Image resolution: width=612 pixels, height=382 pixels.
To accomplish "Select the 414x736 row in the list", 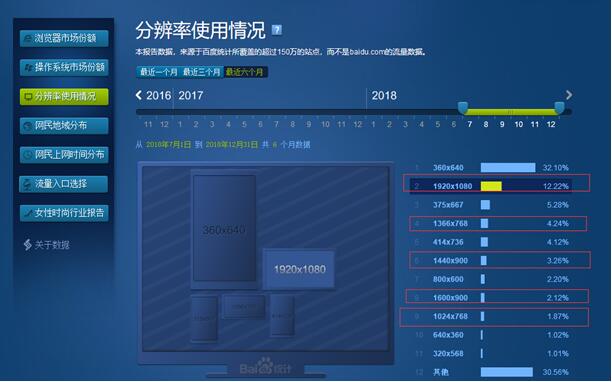I will pyautogui.click(x=491, y=242).
